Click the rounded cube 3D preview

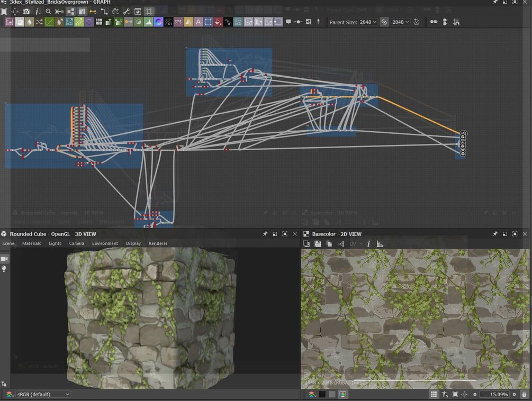click(151, 318)
